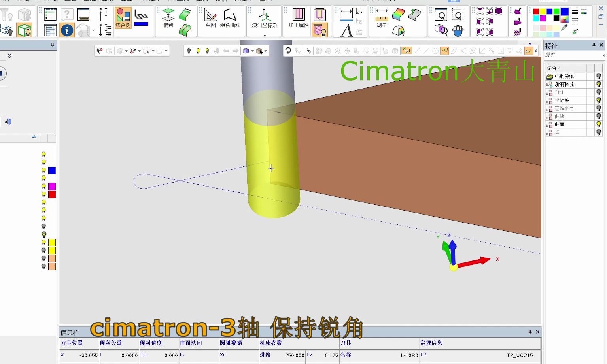
Task: Click the purple milling cutter icon
Action: (x=518, y=21)
